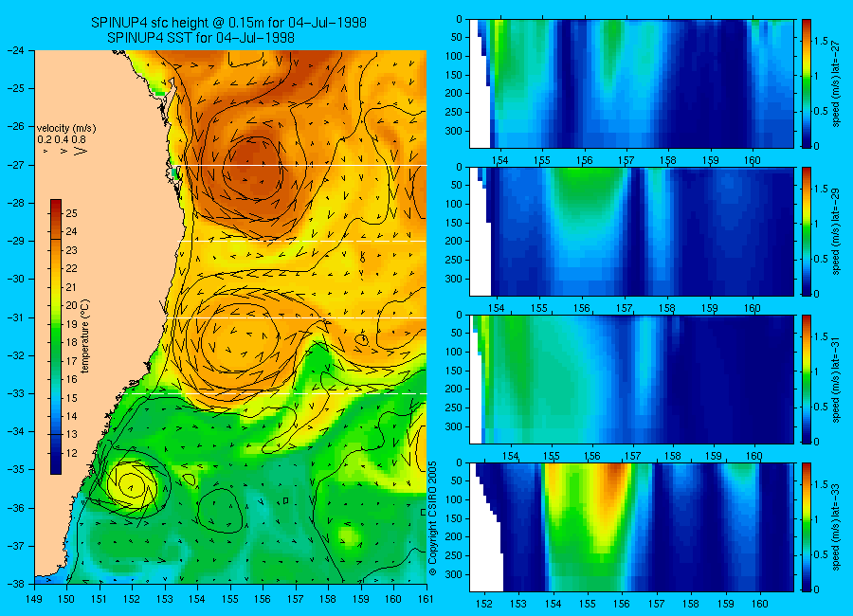Click the closed height contour loop near latitude -36.5
This screenshot has width=853, height=616.
pyautogui.click(x=220, y=511)
